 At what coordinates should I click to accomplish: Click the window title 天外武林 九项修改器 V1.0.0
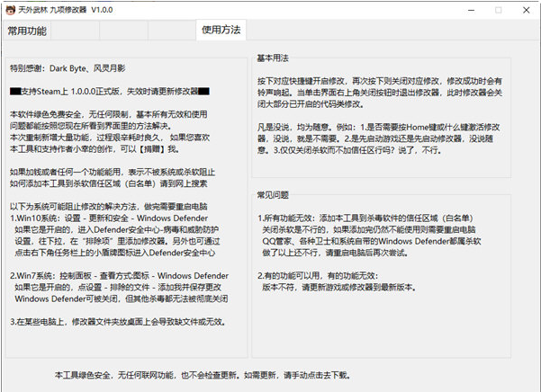pos(66,10)
